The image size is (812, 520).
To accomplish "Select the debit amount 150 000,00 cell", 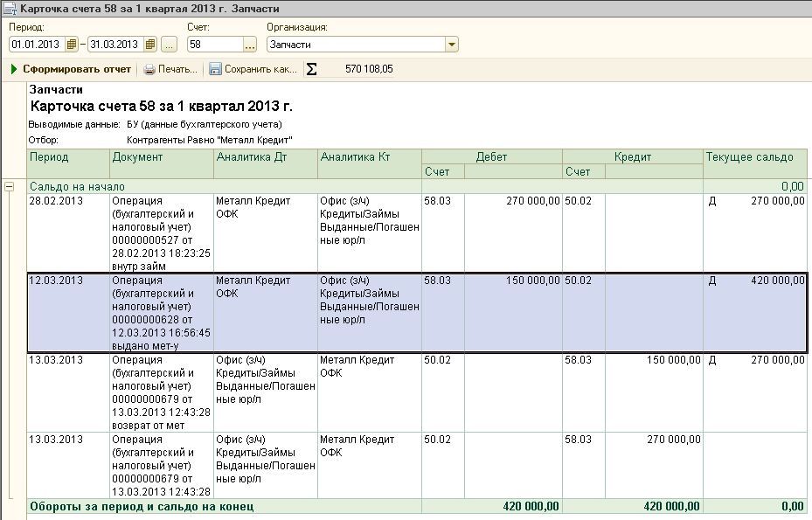I will (x=512, y=281).
